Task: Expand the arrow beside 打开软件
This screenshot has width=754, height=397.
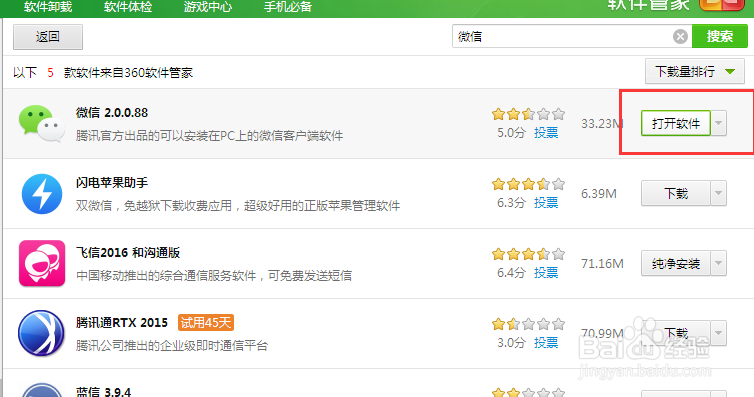Action: 718,124
